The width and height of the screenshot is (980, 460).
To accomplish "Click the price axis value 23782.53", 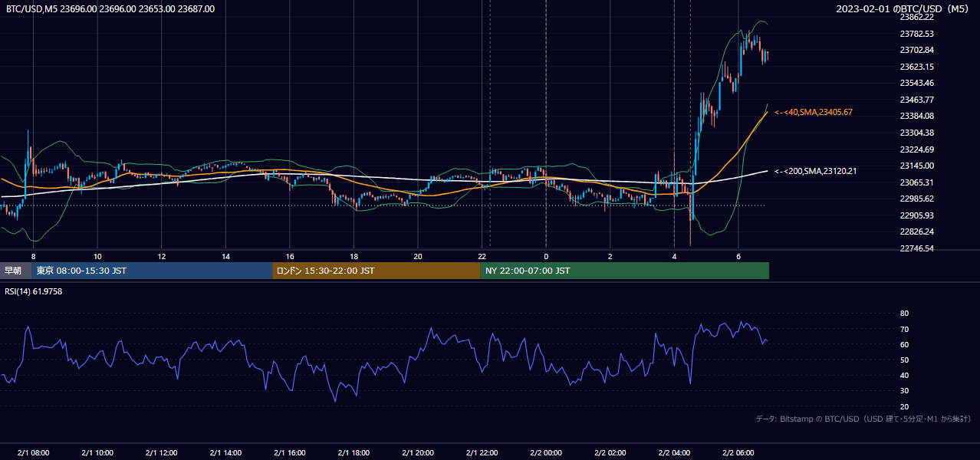I will (917, 34).
